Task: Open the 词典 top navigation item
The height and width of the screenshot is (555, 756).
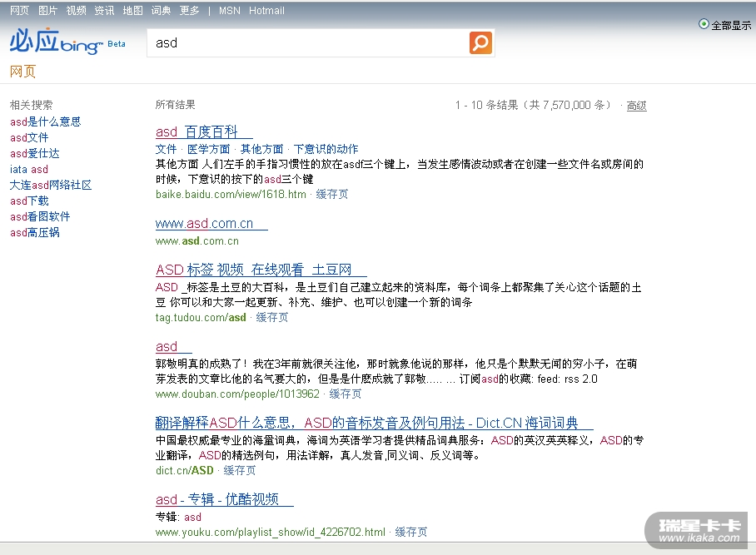Action: (161, 11)
